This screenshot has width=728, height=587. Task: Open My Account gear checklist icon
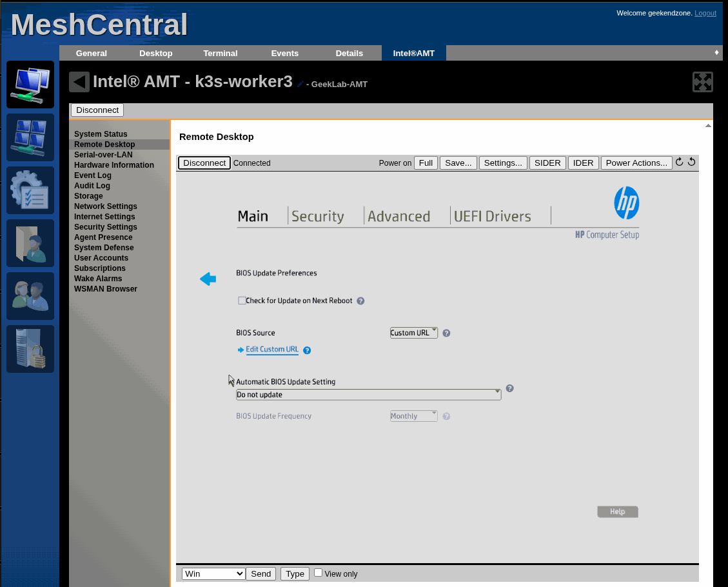[x=30, y=190]
